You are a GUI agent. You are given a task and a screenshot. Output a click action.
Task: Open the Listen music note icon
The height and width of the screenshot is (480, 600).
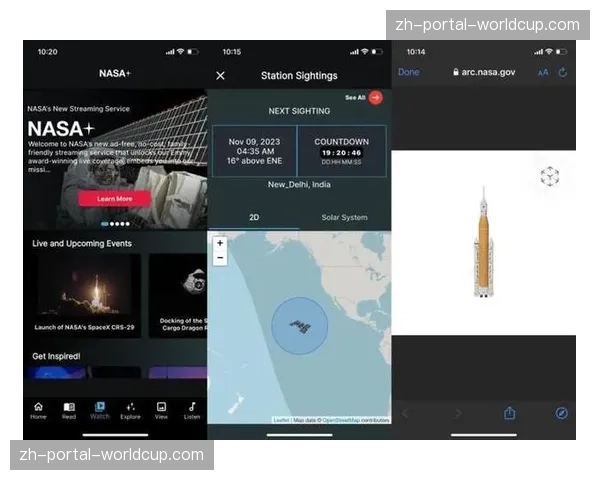coord(192,408)
